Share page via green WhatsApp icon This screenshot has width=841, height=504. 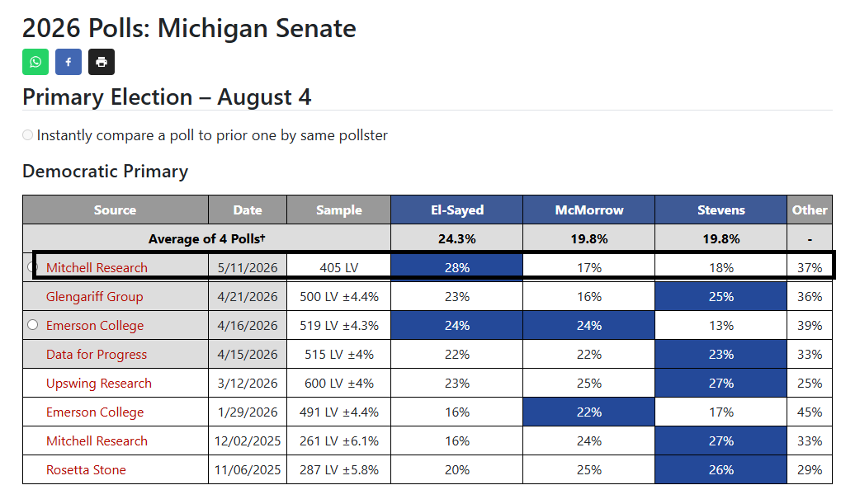(35, 62)
